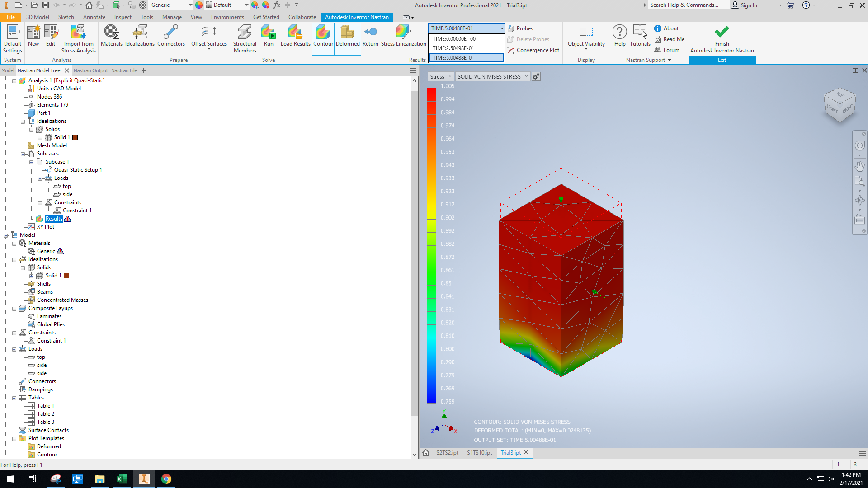The image size is (868, 488).
Task: Toggle the Deformed view
Action: [x=348, y=36]
